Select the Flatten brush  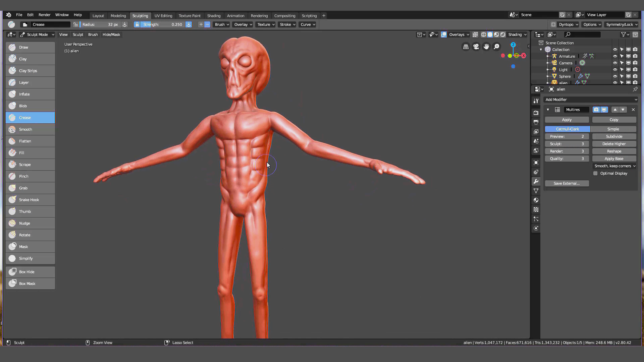(30, 141)
